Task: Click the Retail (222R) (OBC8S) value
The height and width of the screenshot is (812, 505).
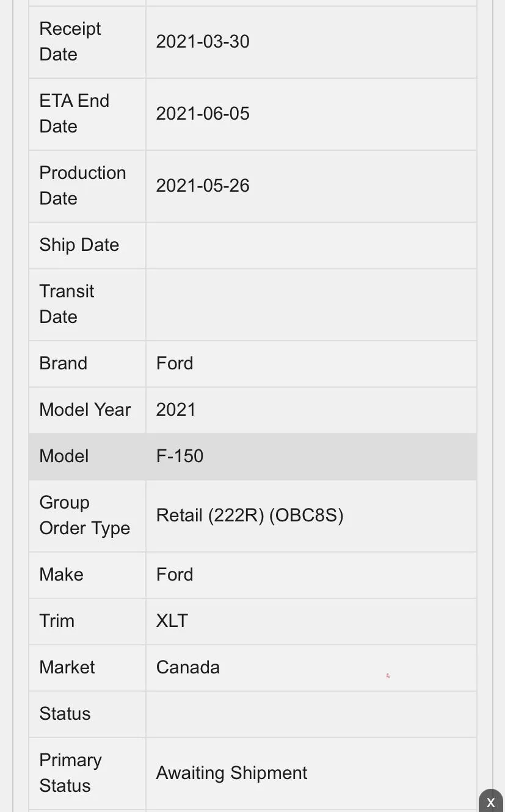Action: (250, 515)
